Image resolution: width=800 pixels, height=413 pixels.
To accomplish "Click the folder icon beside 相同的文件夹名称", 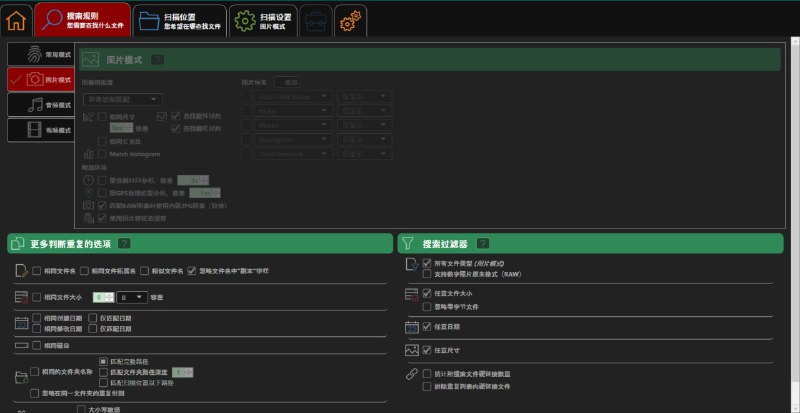I will pos(21,377).
